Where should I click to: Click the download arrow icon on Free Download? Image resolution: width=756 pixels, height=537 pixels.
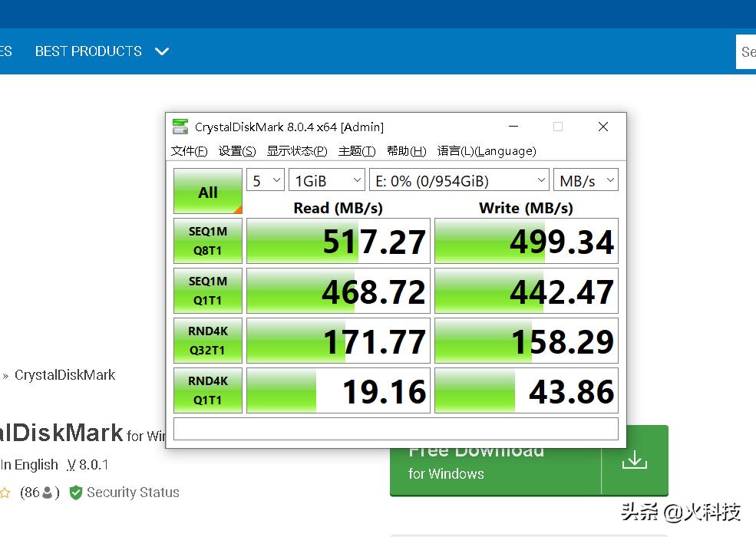pyautogui.click(x=634, y=460)
